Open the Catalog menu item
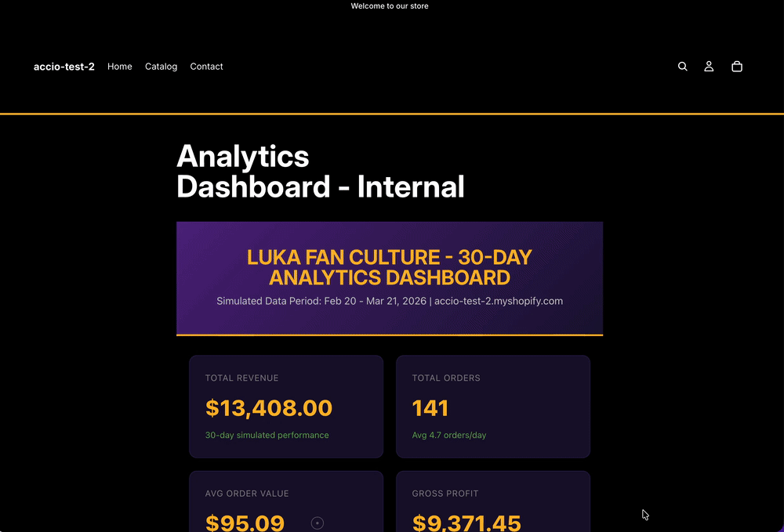The width and height of the screenshot is (784, 532). tap(161, 67)
